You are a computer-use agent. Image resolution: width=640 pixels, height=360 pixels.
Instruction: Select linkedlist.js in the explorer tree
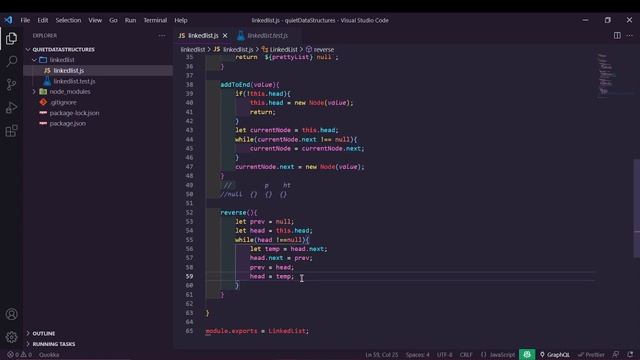(69, 70)
